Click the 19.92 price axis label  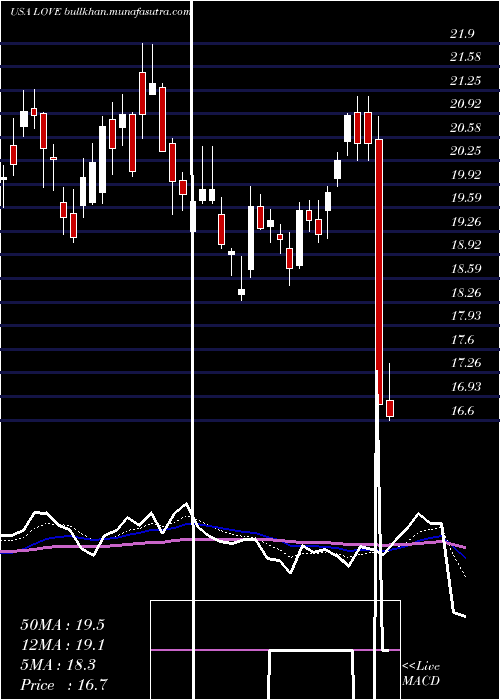[x=466, y=175]
